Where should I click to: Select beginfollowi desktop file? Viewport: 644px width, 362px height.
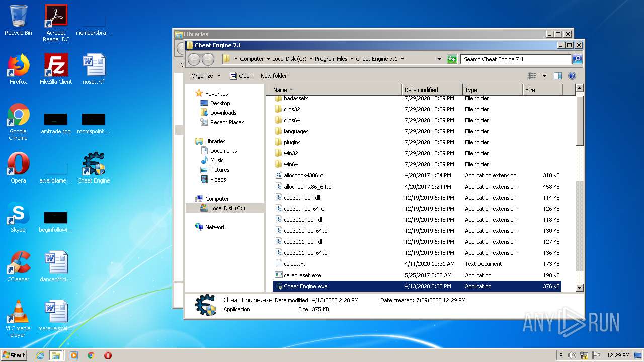(x=56, y=222)
